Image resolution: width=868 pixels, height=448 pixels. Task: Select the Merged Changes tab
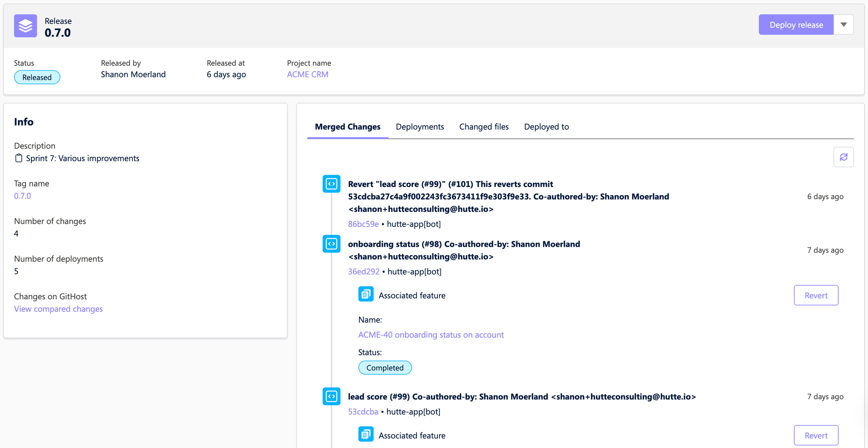pos(348,127)
